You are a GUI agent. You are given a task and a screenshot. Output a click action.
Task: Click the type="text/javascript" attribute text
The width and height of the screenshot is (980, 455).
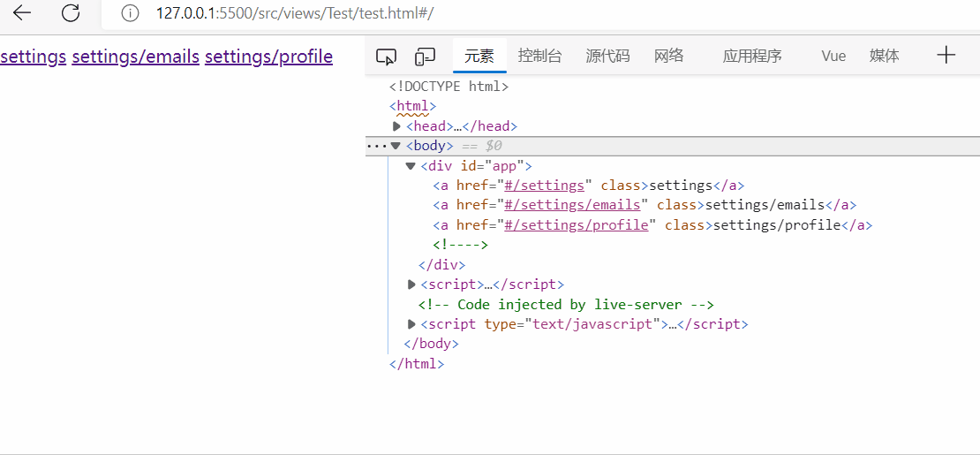pos(572,324)
